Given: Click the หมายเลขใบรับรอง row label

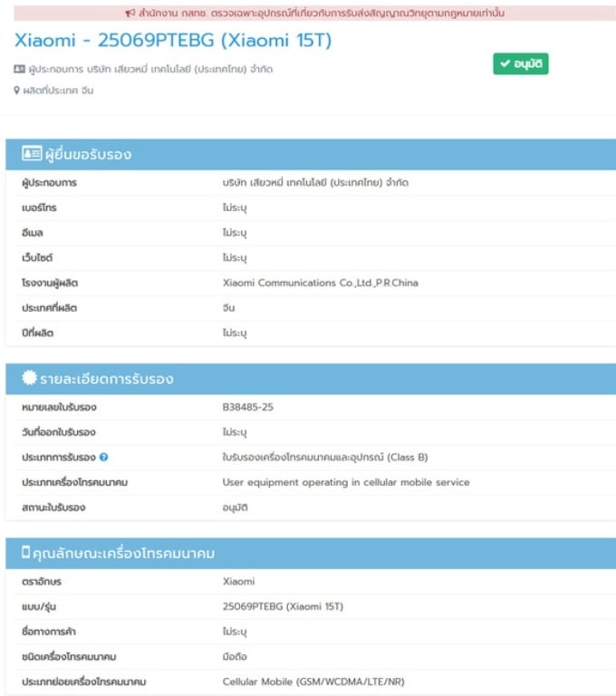Looking at the screenshot, I should (x=59, y=407).
